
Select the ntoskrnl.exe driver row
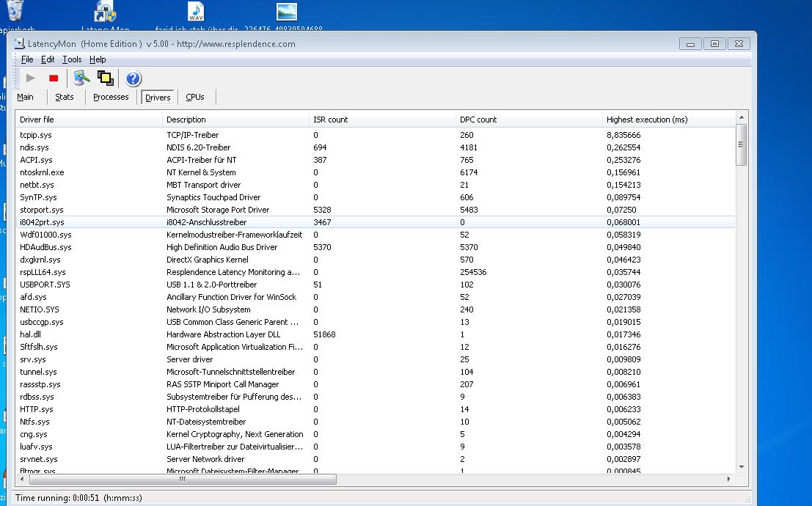[376, 172]
